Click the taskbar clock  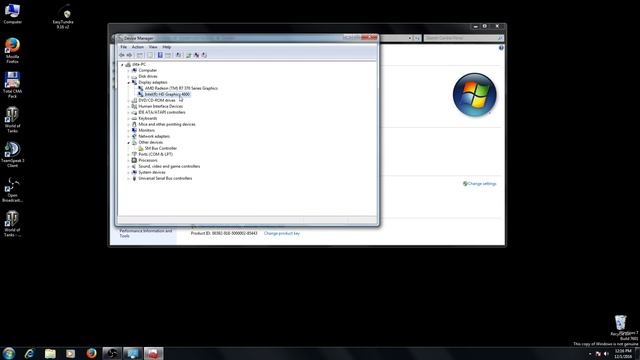point(623,353)
